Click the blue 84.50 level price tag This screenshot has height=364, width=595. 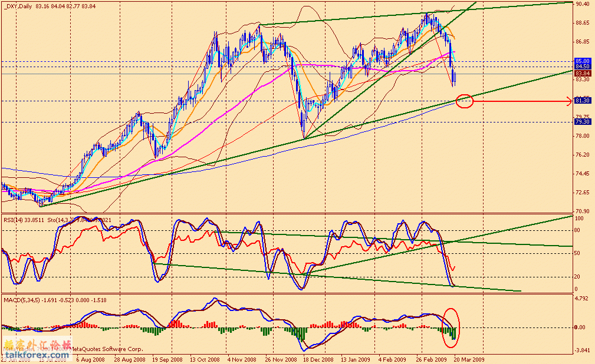tap(583, 67)
